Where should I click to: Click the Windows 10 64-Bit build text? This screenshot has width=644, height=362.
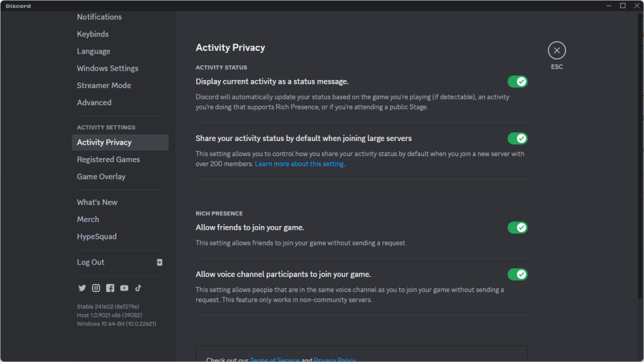click(x=116, y=324)
